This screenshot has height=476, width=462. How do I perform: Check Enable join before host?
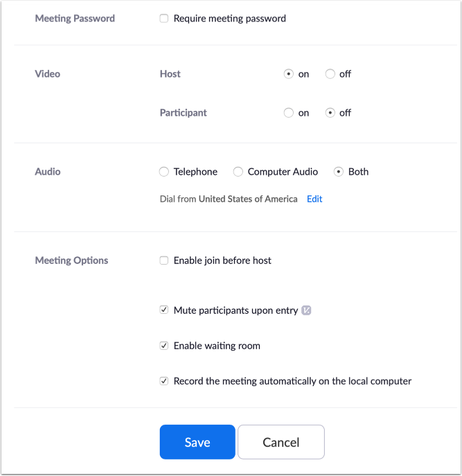point(164,261)
